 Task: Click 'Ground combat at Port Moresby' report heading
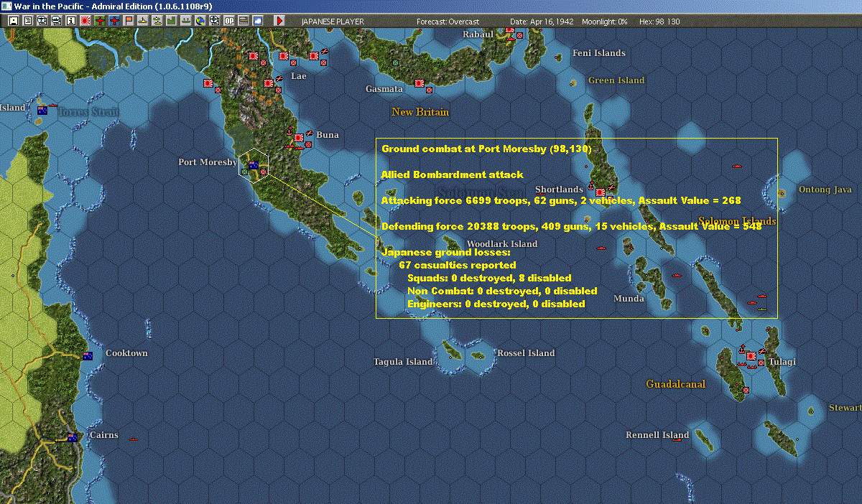pyautogui.click(x=486, y=149)
